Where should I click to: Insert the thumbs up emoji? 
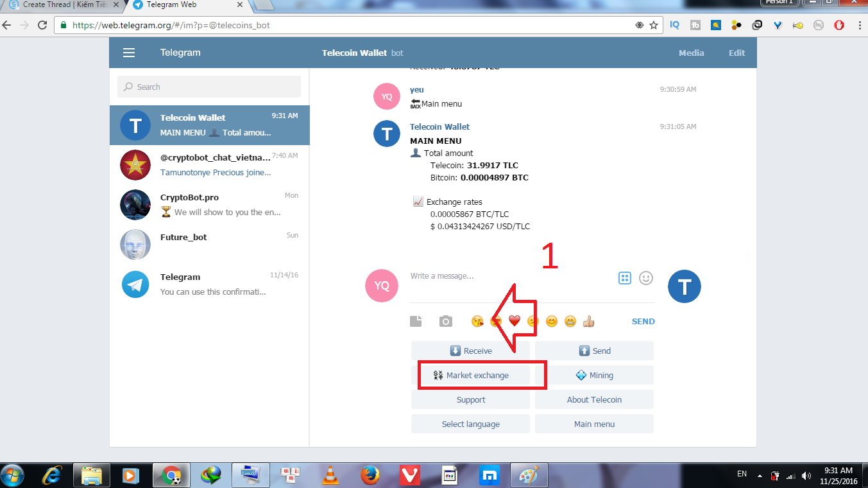tap(588, 321)
